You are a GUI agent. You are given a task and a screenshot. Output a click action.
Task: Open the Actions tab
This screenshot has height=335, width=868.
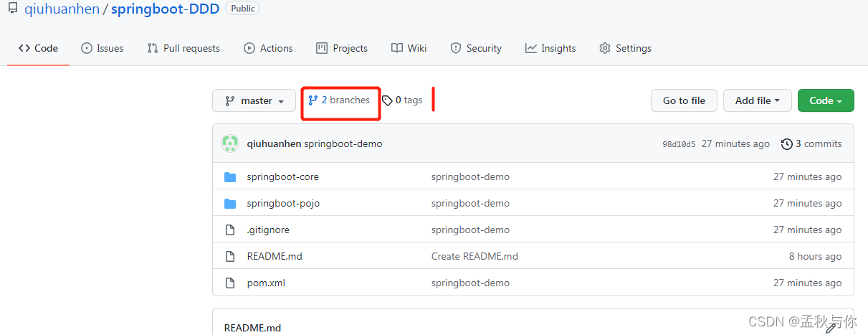pyautogui.click(x=268, y=48)
